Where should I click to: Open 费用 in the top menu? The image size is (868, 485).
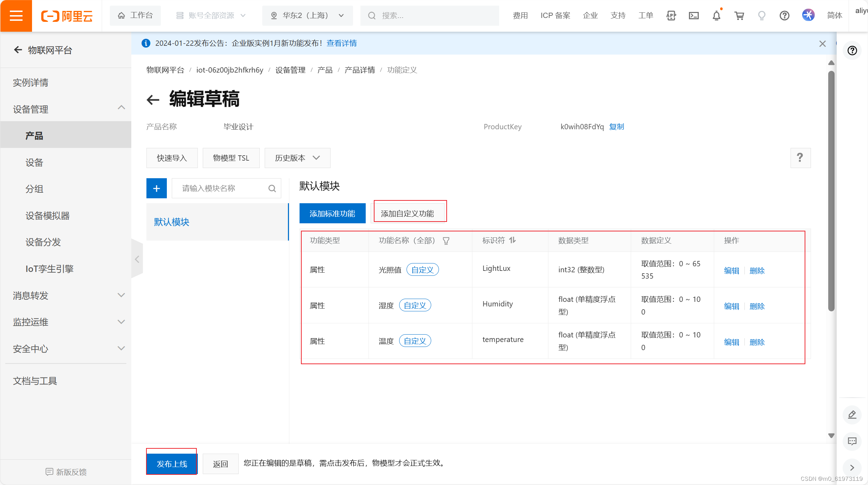520,16
